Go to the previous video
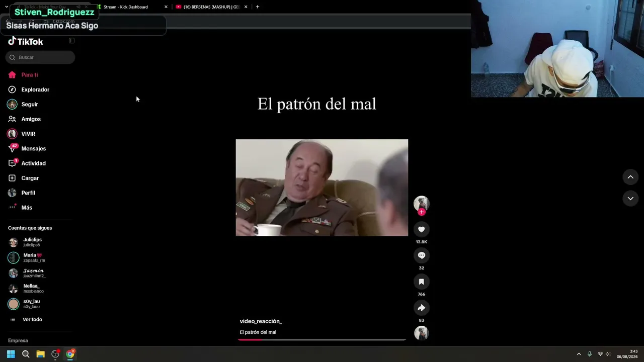644x362 pixels. coord(630,177)
